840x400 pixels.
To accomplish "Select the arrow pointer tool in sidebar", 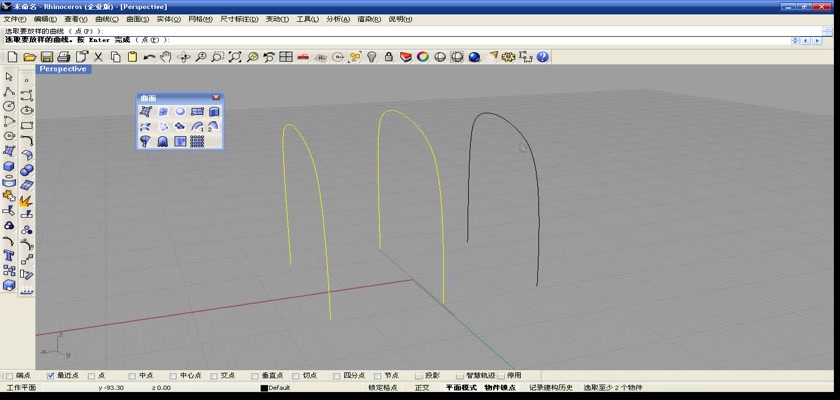I will tap(9, 77).
